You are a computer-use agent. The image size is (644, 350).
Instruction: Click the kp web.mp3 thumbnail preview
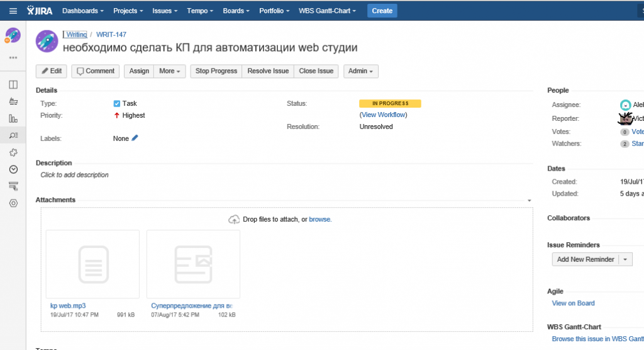pyautogui.click(x=93, y=264)
